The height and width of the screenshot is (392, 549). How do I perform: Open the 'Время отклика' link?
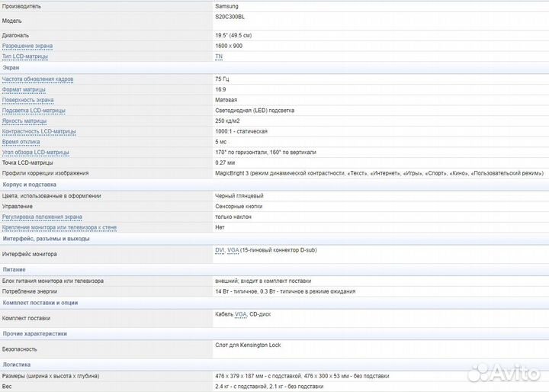[21, 142]
